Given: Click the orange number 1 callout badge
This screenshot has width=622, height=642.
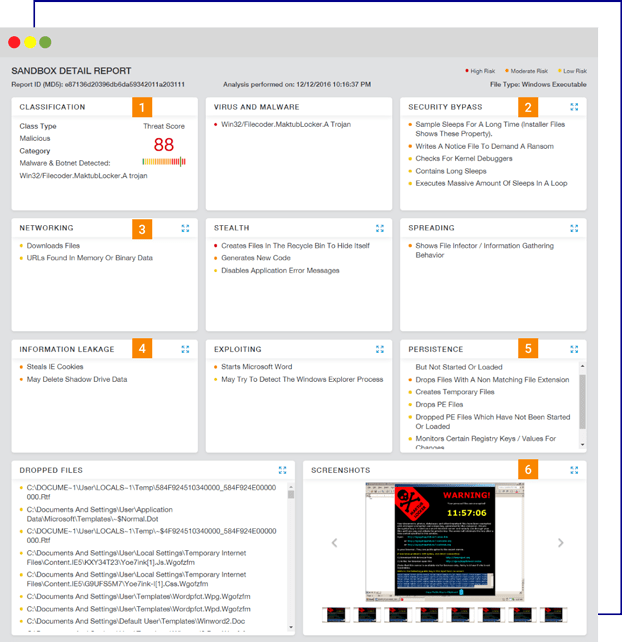Looking at the screenshot, I should 143,107.
